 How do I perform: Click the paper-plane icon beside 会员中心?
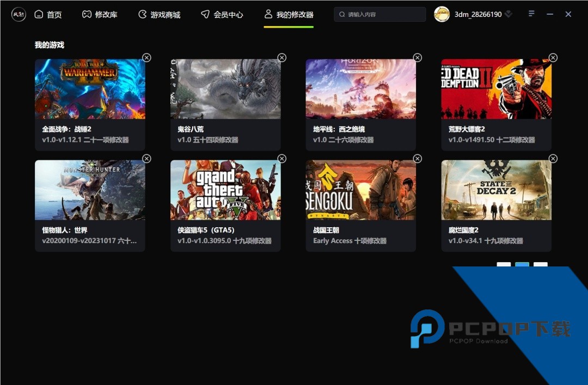point(205,14)
